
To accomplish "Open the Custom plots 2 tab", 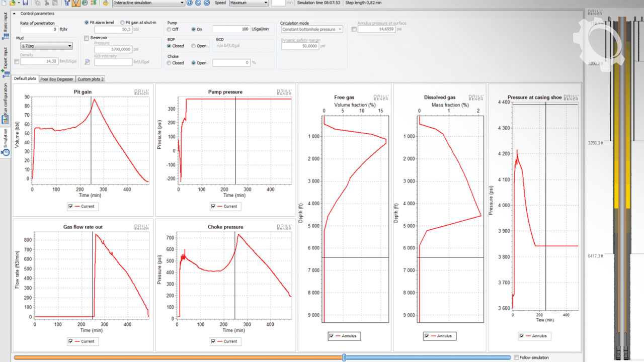I will pos(90,79).
